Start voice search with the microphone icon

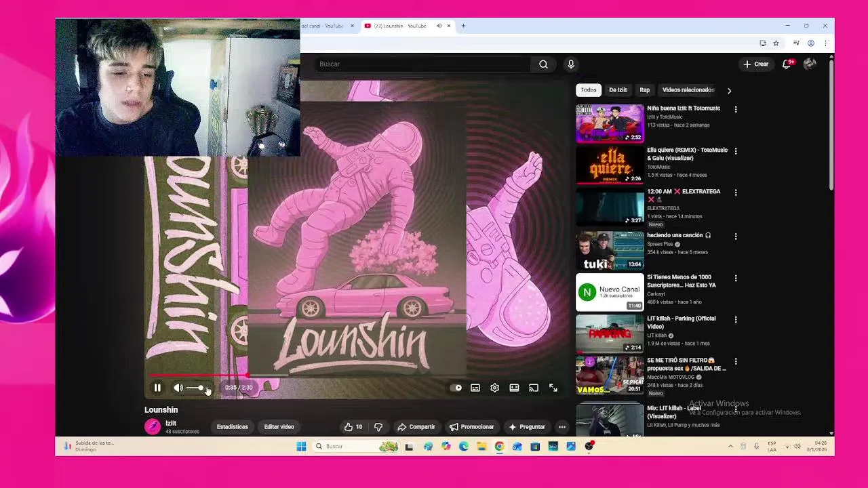pyautogui.click(x=571, y=64)
